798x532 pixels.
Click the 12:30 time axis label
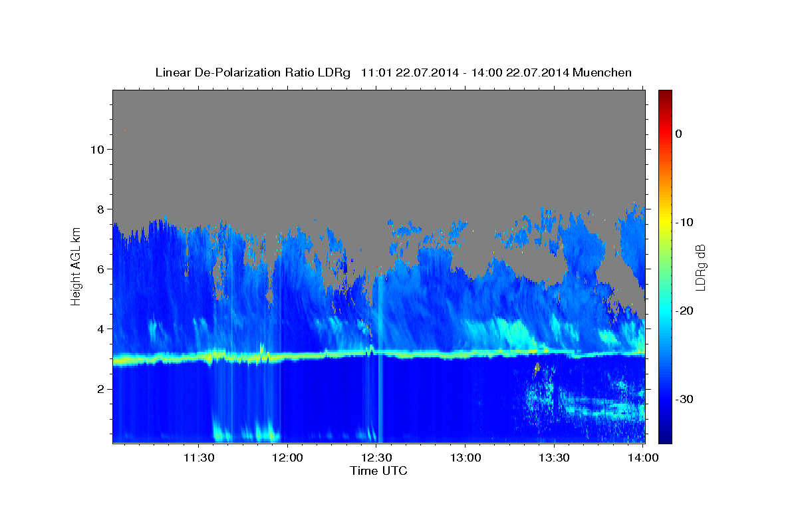pyautogui.click(x=376, y=458)
